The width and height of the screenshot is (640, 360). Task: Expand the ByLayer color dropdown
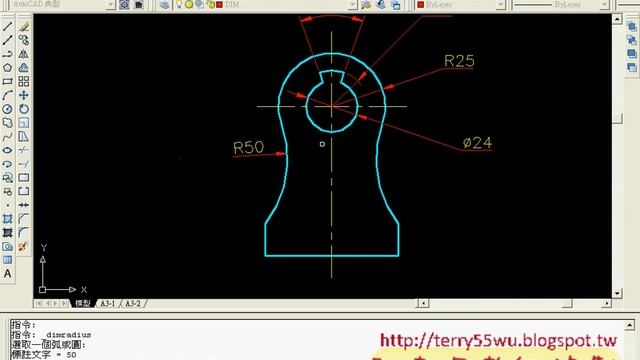click(x=500, y=4)
